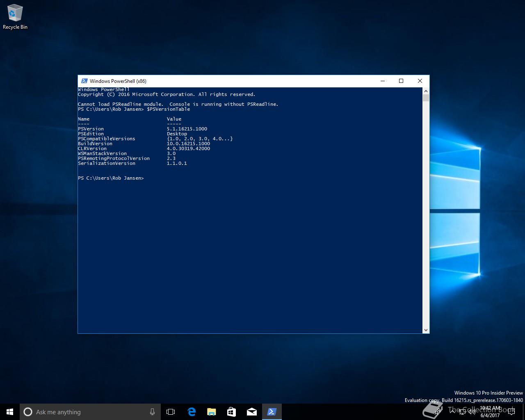525x420 pixels.
Task: Click the Cannot load PSReadline message
Action: tap(178, 104)
